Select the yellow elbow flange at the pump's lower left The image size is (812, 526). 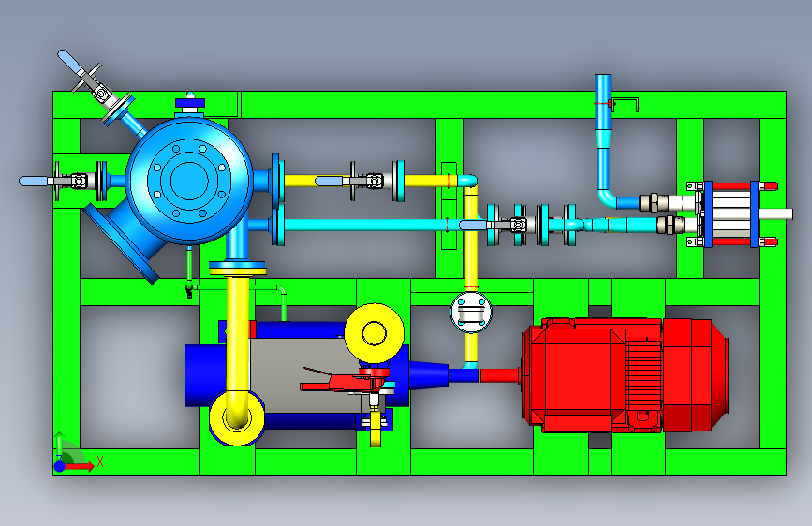tap(237, 417)
